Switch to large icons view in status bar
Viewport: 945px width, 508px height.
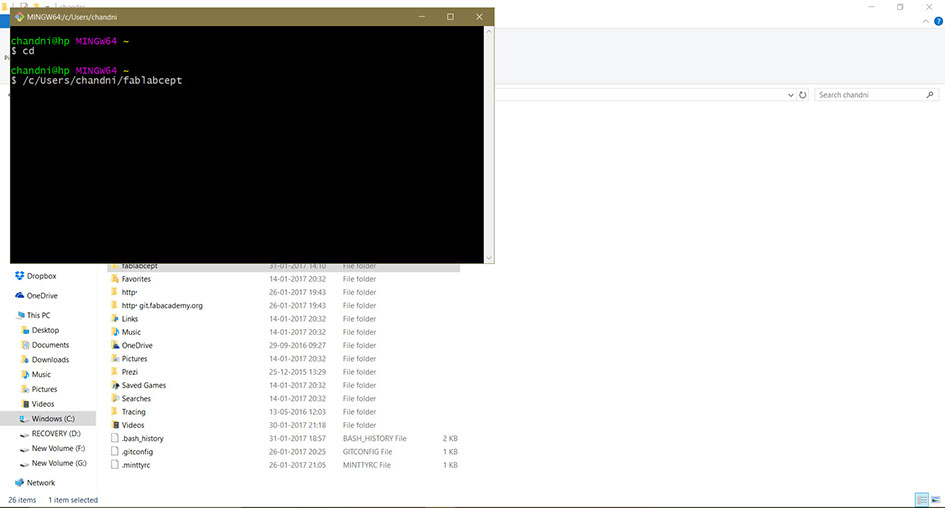click(935, 500)
